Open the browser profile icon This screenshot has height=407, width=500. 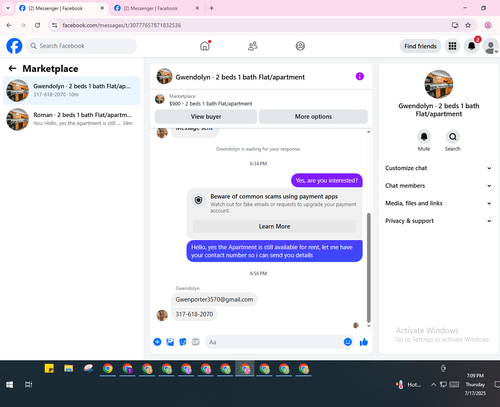click(x=488, y=25)
